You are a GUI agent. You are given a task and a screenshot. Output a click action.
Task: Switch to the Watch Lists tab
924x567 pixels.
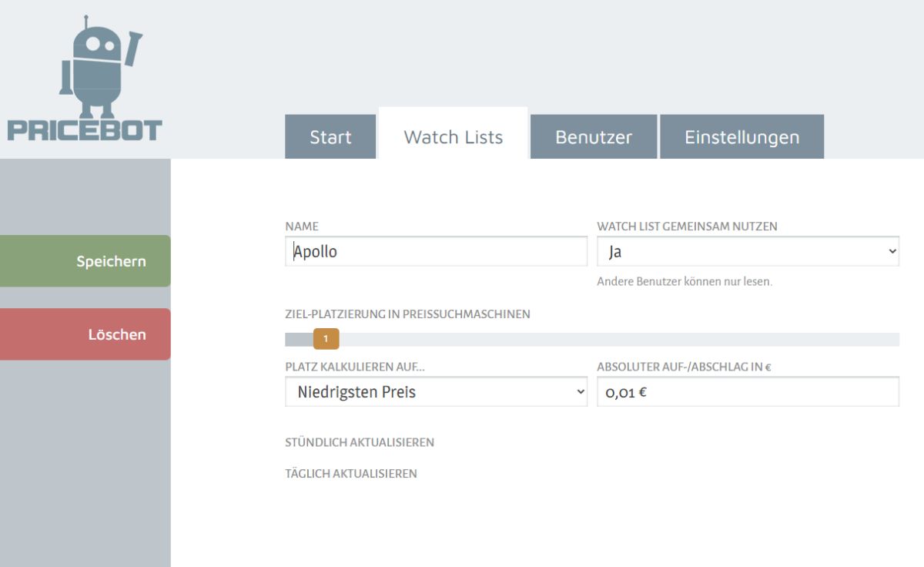pos(453,137)
